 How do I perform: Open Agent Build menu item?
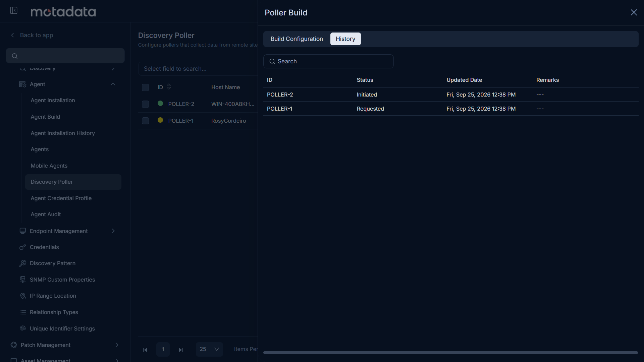coord(45,117)
